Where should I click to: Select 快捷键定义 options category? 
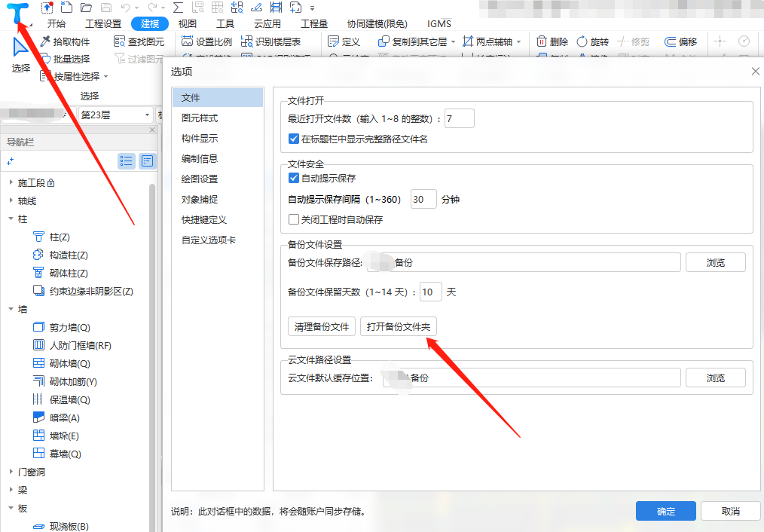(217, 220)
